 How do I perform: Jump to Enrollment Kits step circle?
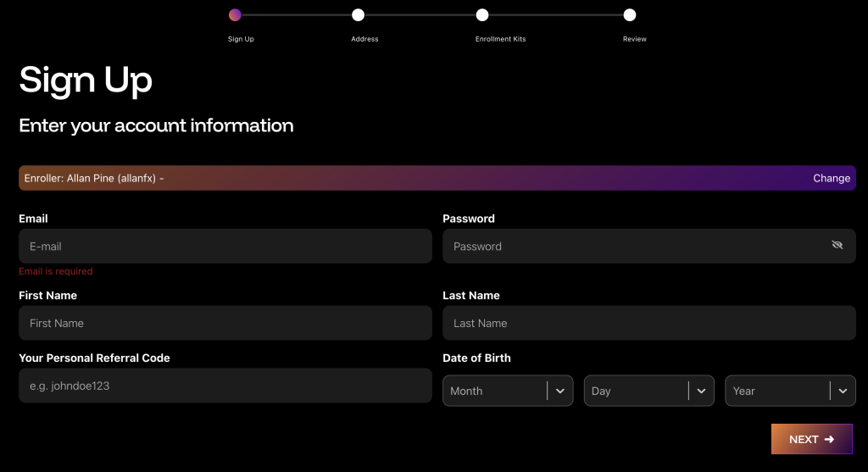click(x=482, y=14)
